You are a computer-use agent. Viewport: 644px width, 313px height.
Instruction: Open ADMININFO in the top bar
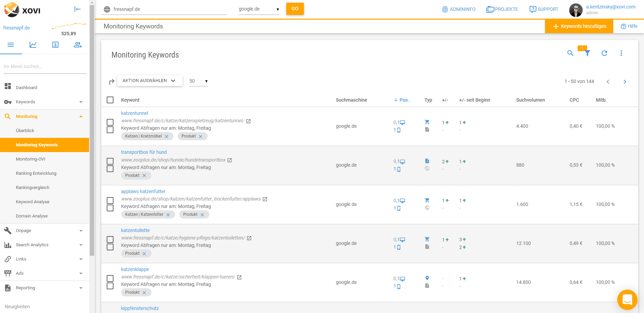[459, 9]
